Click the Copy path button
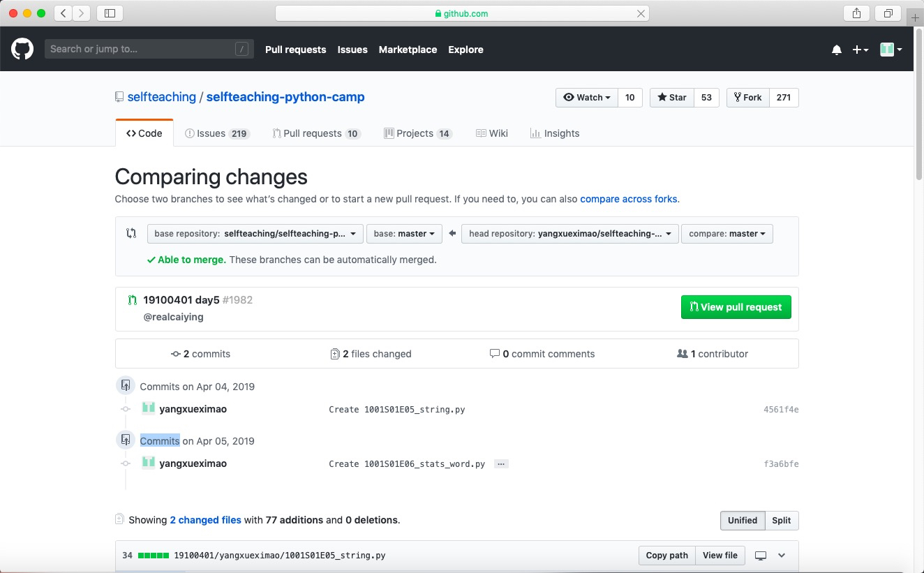 (x=667, y=556)
